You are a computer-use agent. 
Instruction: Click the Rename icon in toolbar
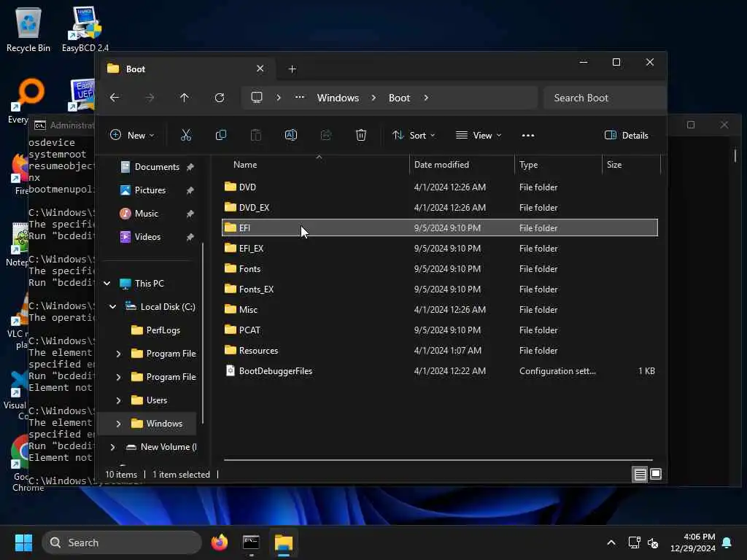click(290, 135)
